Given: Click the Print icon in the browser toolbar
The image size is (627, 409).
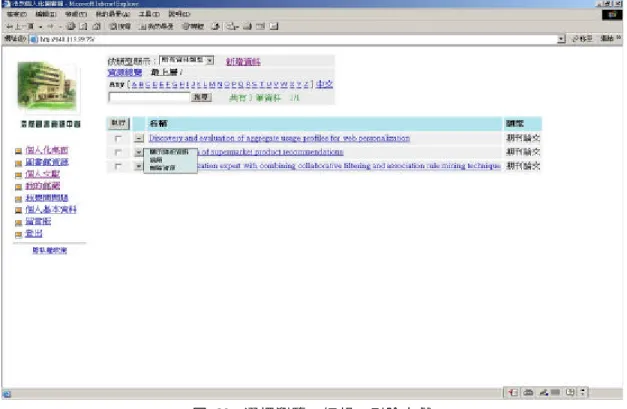Looking at the screenshot, I should (x=248, y=26).
